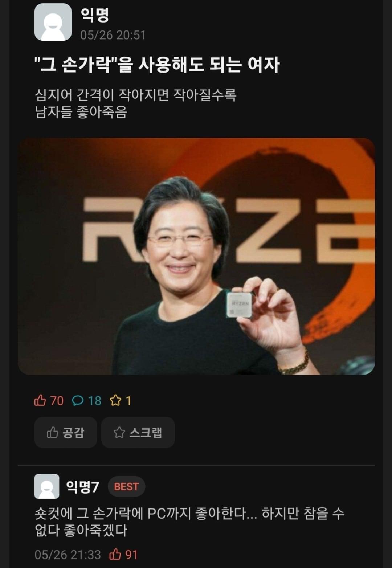The height and width of the screenshot is (568, 392).
Task: Click the comment timestamp 05/26 21:33
Action: click(x=68, y=555)
